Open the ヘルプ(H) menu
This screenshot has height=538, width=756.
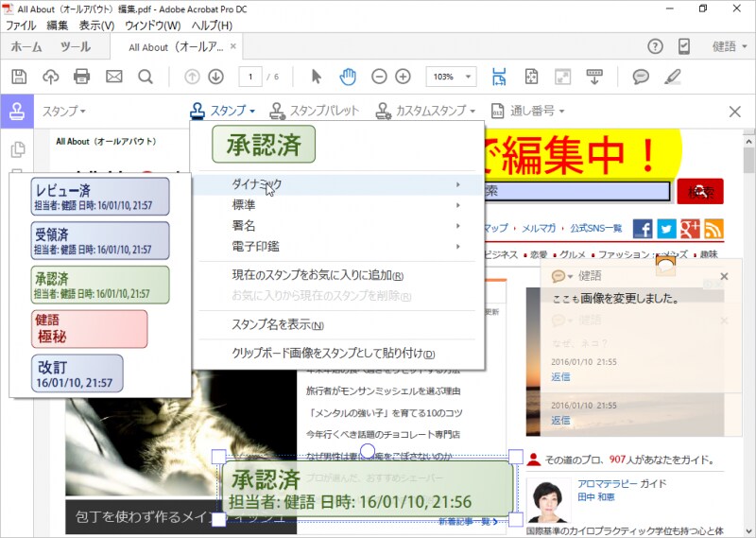212,26
